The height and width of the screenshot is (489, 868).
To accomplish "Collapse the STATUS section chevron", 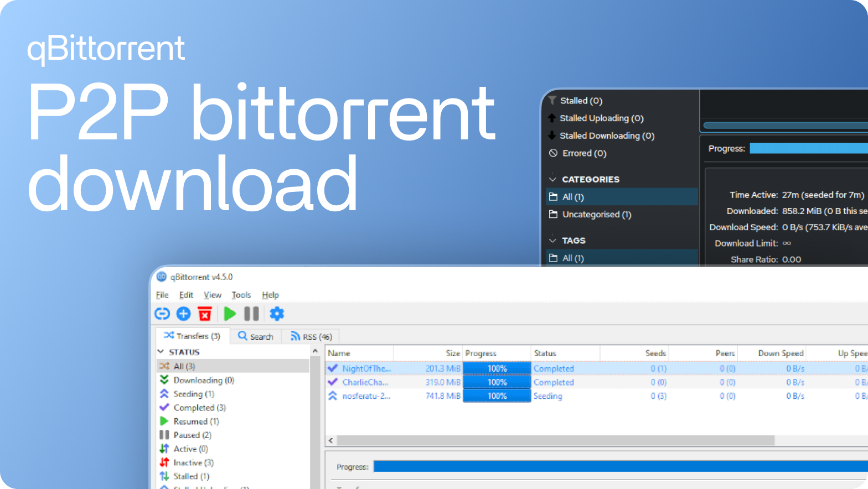I will tap(161, 352).
